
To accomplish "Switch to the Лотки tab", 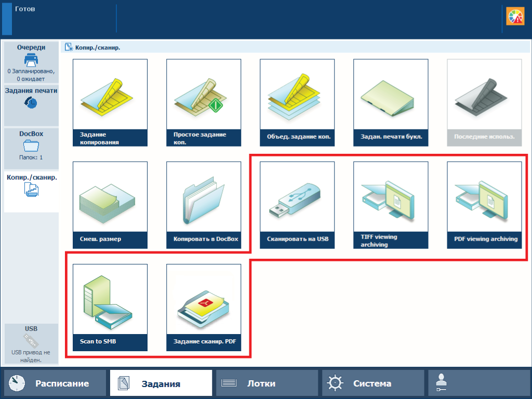I will coord(267,383).
